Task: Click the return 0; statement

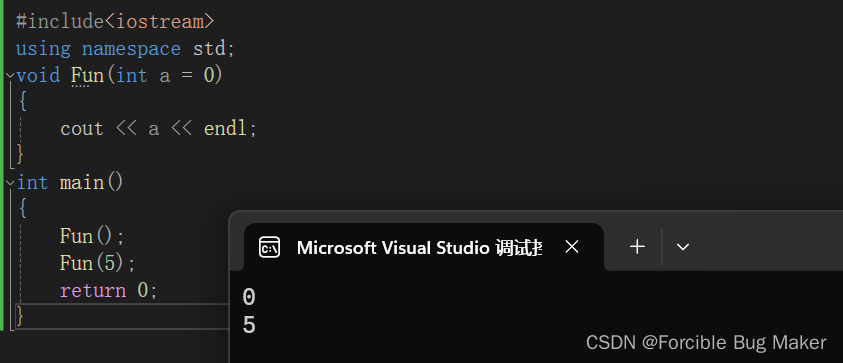Action: point(109,290)
